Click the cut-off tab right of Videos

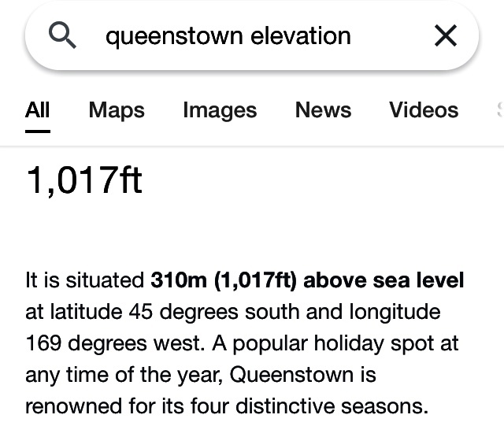pyautogui.click(x=498, y=110)
